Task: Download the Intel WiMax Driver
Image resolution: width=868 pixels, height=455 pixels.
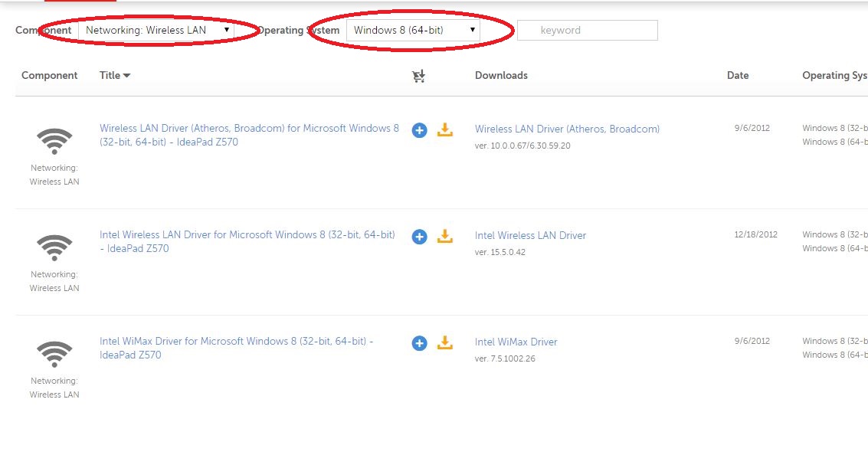Action: [444, 342]
